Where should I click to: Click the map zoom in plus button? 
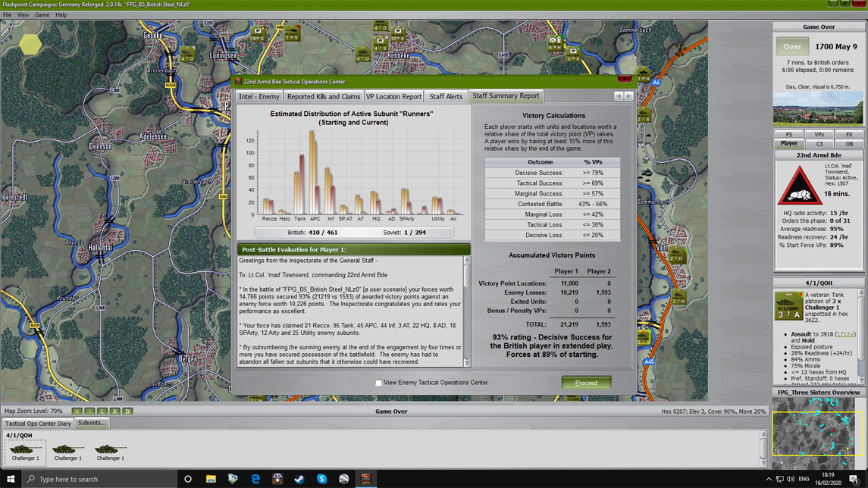click(77, 411)
